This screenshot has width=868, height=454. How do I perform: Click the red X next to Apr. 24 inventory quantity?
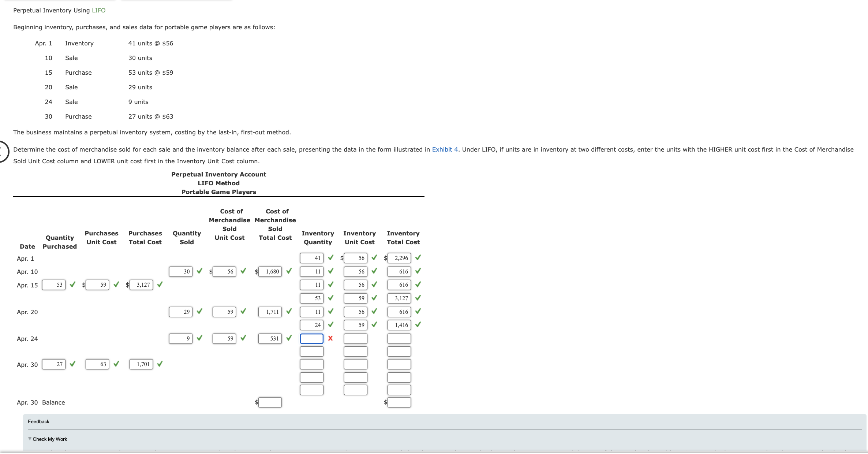330,339
